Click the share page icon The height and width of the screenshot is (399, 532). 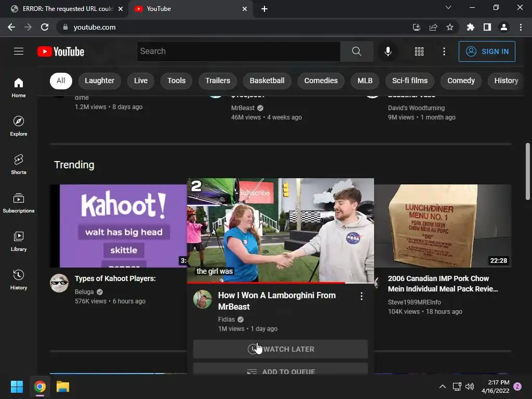[433, 27]
